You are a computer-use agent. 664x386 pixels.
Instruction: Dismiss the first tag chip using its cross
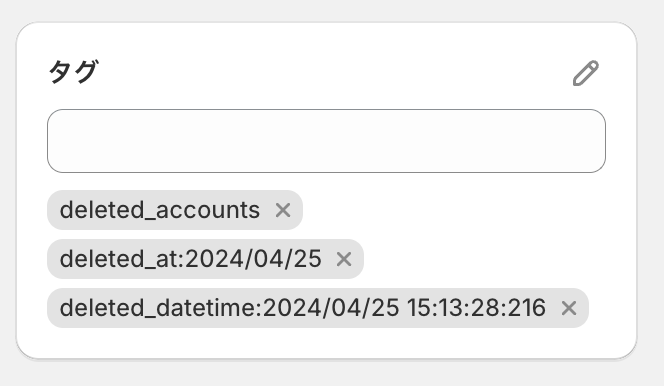(283, 210)
